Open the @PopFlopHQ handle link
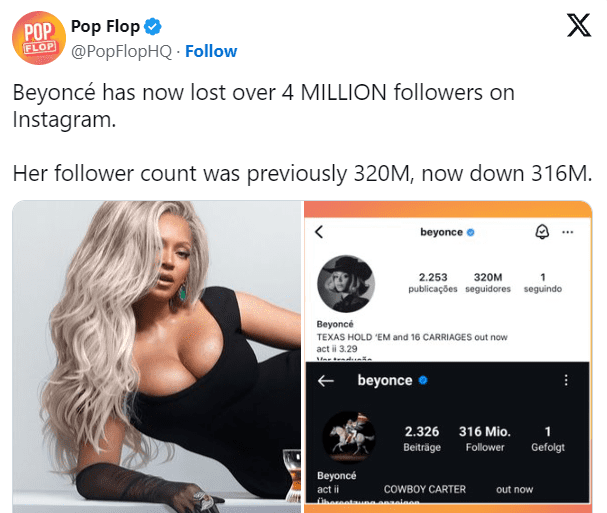607x513 pixels. point(121,51)
